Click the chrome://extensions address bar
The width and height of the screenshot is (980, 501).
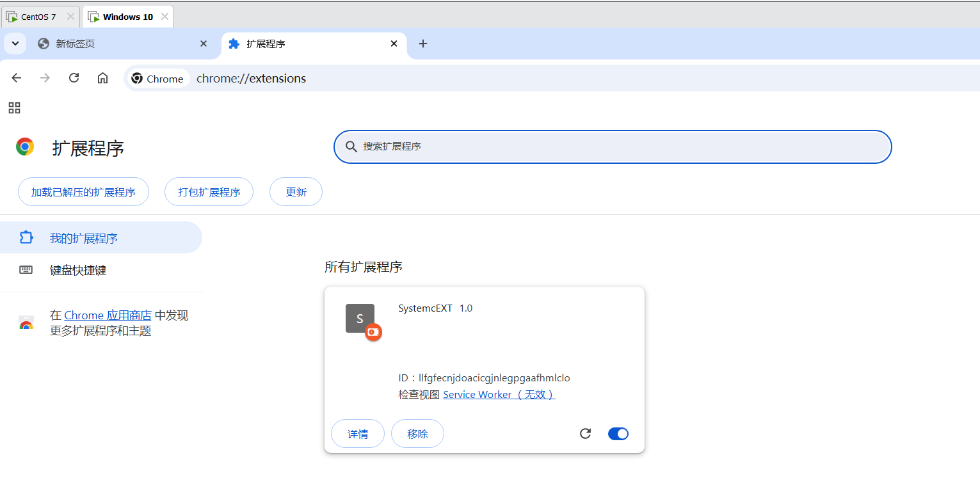(550, 78)
